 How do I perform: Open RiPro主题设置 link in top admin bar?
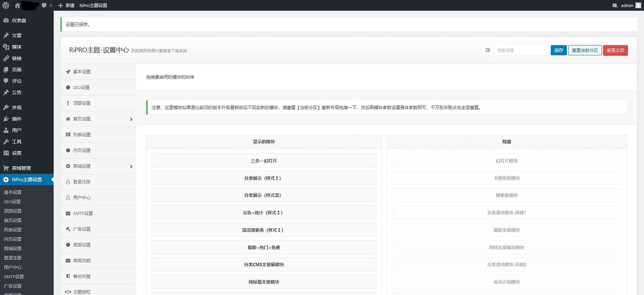coord(93,5)
